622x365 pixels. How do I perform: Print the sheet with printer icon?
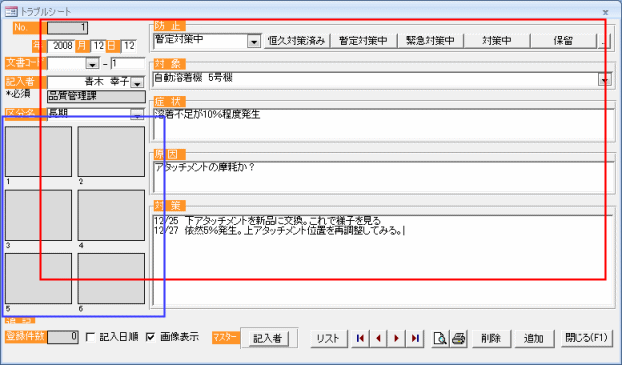pos(459,338)
